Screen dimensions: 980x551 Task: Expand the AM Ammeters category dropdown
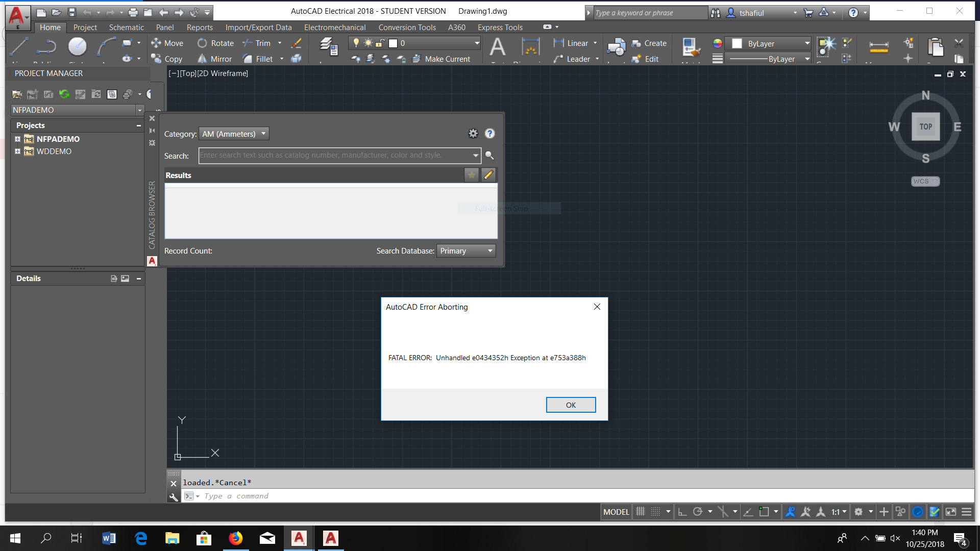tap(264, 133)
